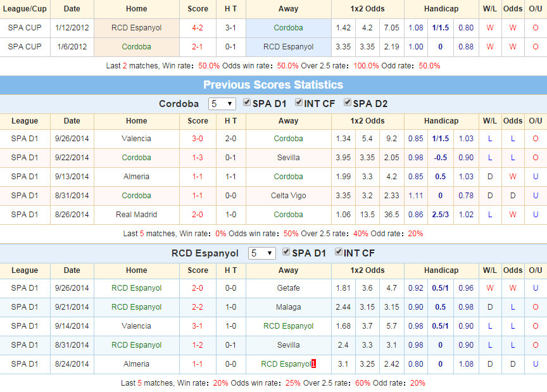Open the 2-0 score of Real Madrid vs Cordoba
The image size is (547, 392).
(198, 215)
